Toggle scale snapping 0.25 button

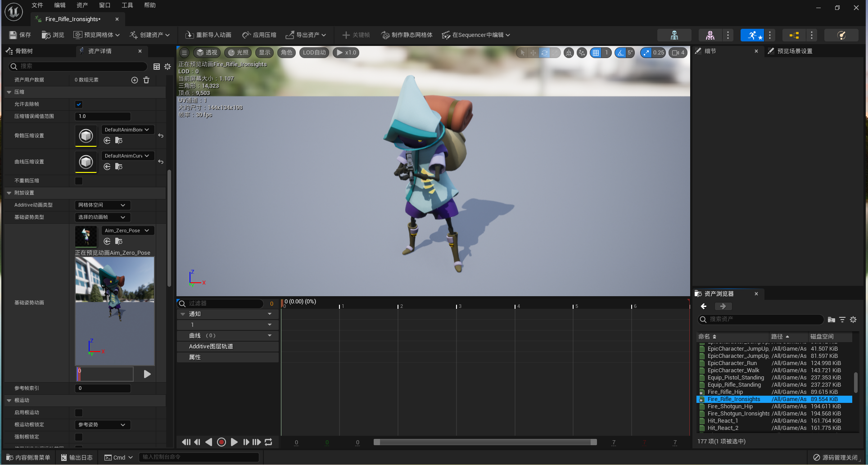[646, 53]
